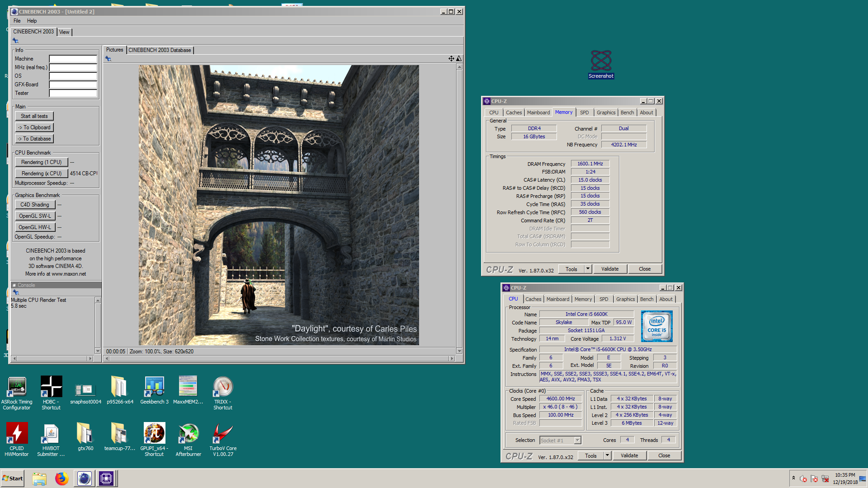The image size is (868, 488).
Task: Click Validate in Memory CPU-Z window
Action: (x=610, y=269)
